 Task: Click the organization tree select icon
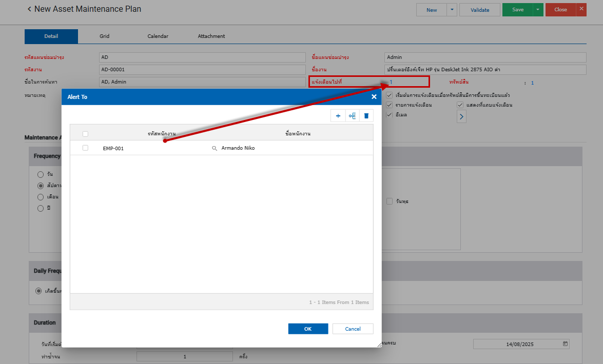click(x=352, y=116)
